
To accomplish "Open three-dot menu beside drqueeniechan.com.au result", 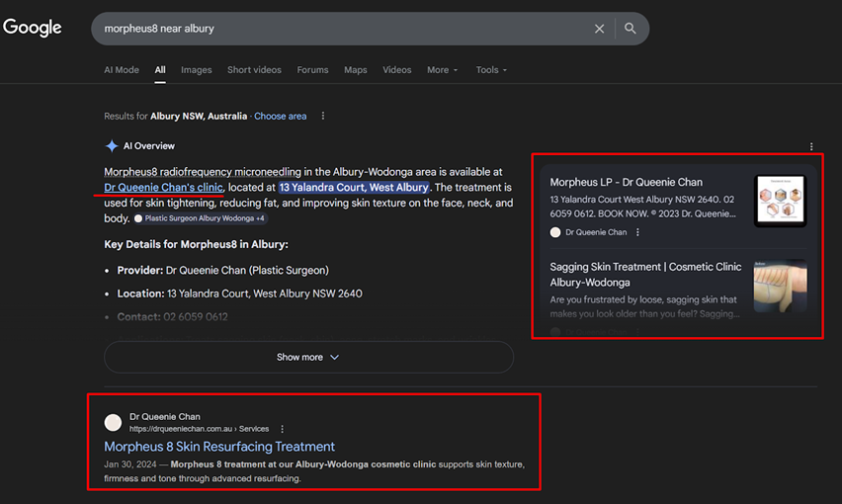I will coord(283,429).
